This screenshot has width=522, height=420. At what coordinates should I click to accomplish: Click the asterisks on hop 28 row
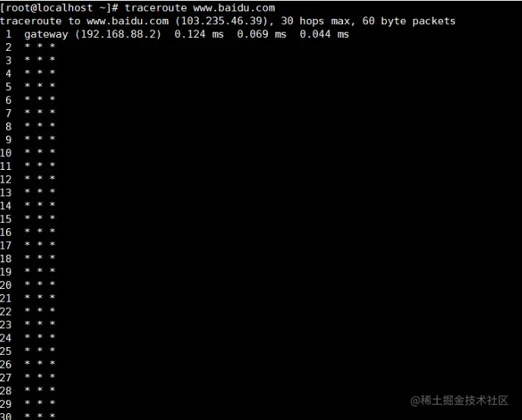[40, 390]
